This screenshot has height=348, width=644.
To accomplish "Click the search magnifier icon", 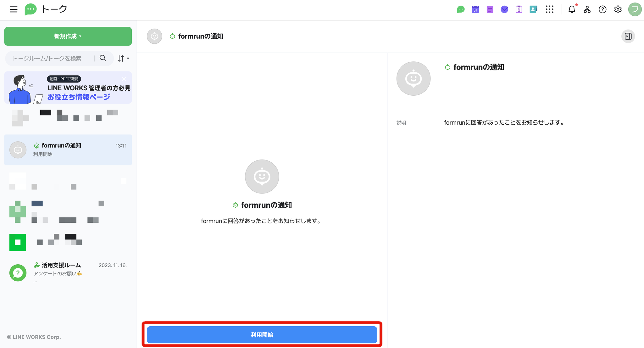I will (103, 58).
